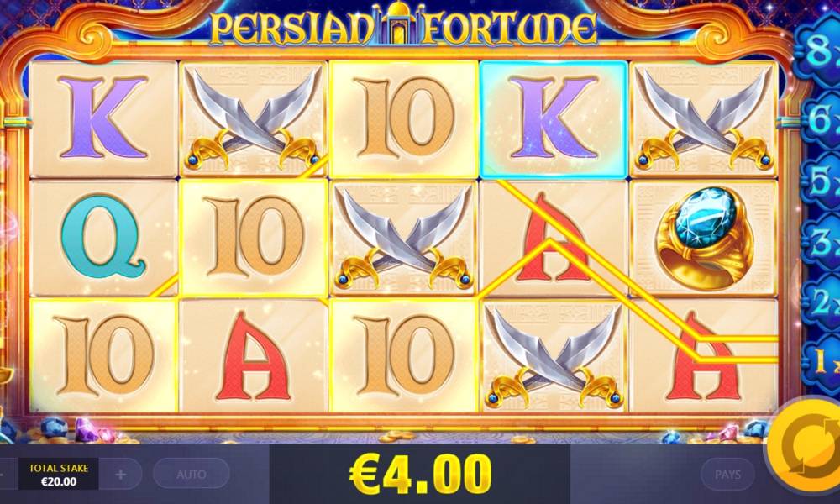Open the PAYS paytable

click(728, 474)
